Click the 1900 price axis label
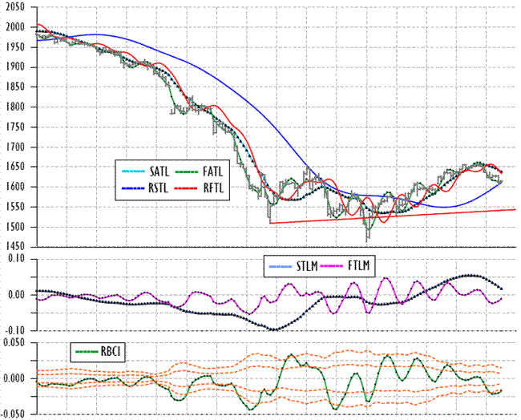521x420 pixels. (x=15, y=67)
